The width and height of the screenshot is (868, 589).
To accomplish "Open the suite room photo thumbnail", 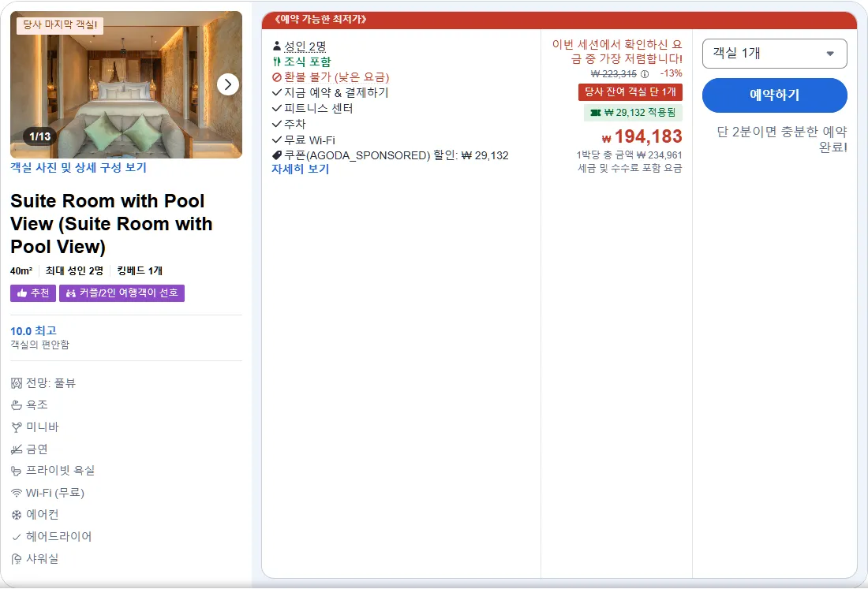I will (x=126, y=84).
